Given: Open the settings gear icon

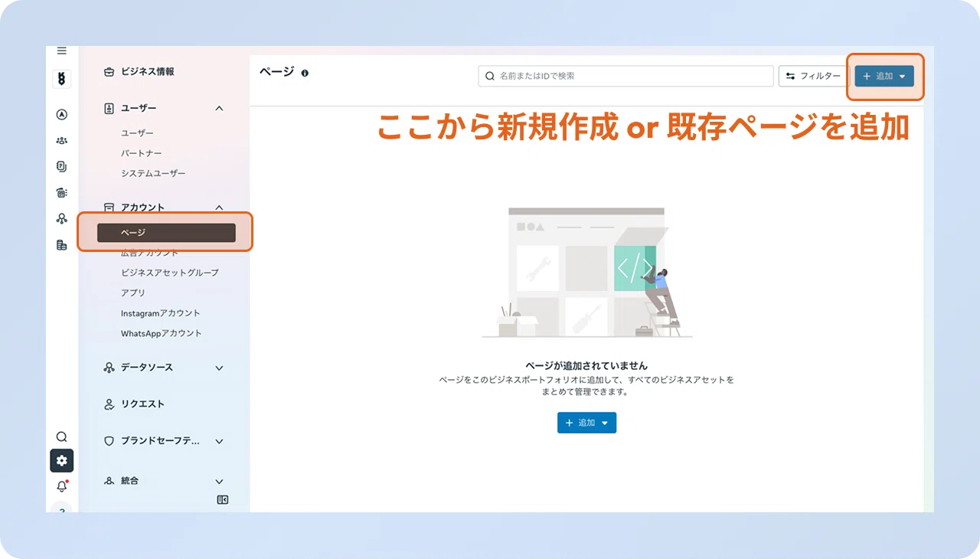Looking at the screenshot, I should [x=62, y=460].
